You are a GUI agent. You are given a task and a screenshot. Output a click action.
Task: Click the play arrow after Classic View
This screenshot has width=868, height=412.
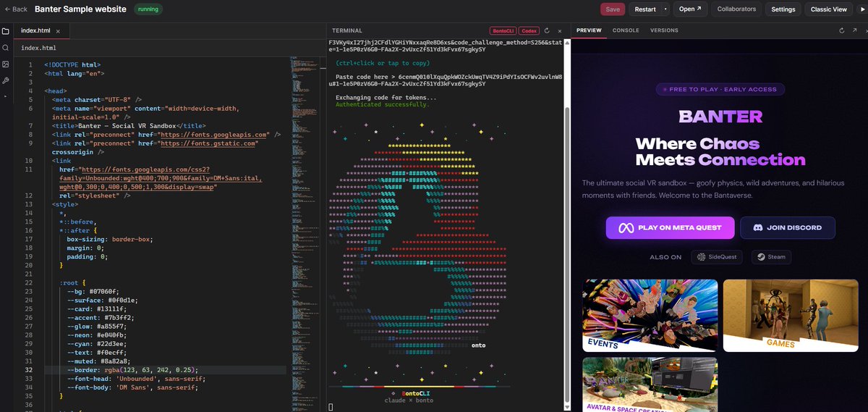pos(861,9)
